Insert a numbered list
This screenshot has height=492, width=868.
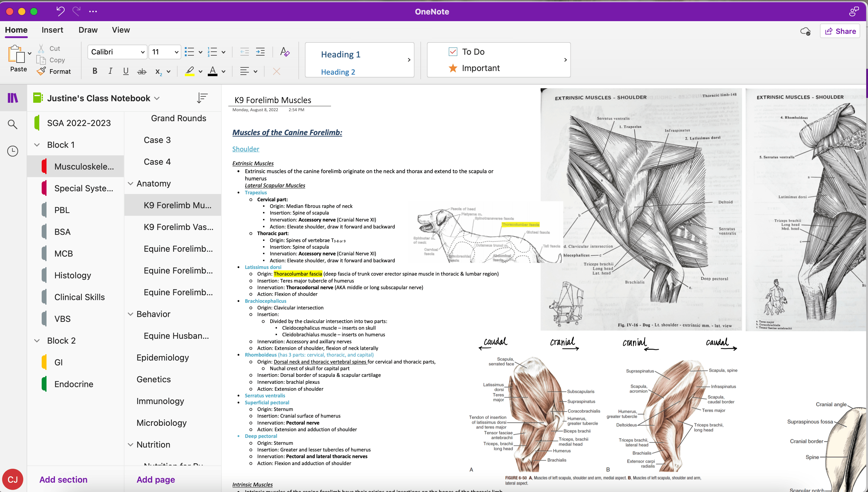point(212,52)
